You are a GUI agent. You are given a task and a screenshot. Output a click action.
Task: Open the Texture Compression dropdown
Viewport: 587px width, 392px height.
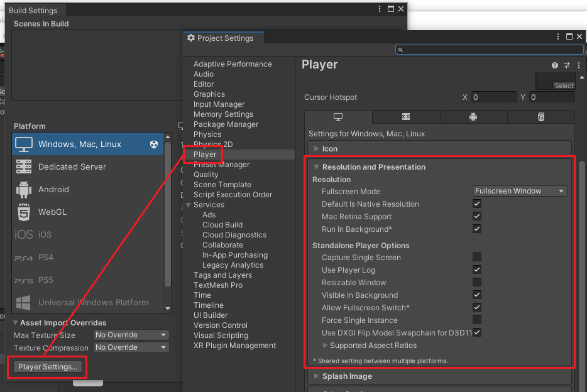point(131,347)
